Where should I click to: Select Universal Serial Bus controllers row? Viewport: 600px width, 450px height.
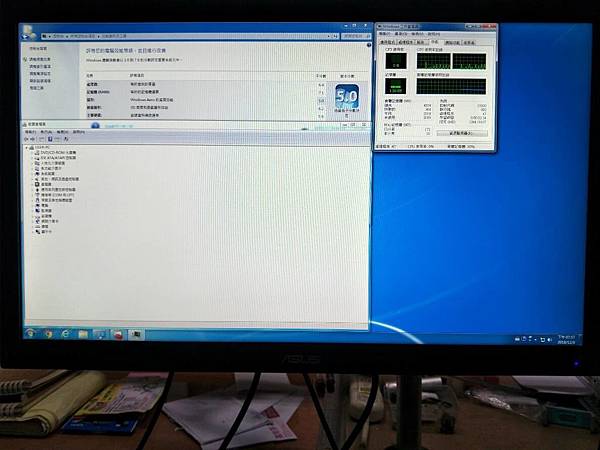click(55, 189)
